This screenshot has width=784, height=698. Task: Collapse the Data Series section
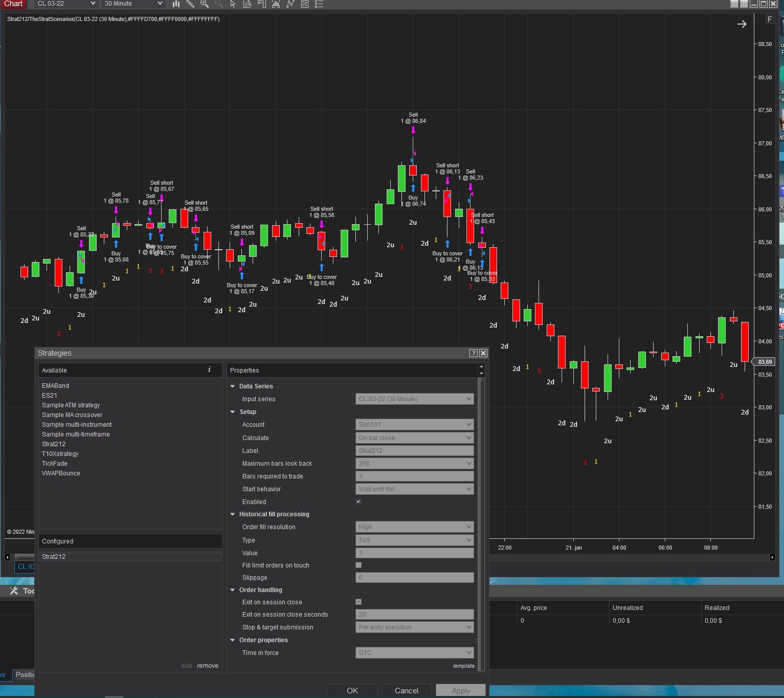pos(233,386)
